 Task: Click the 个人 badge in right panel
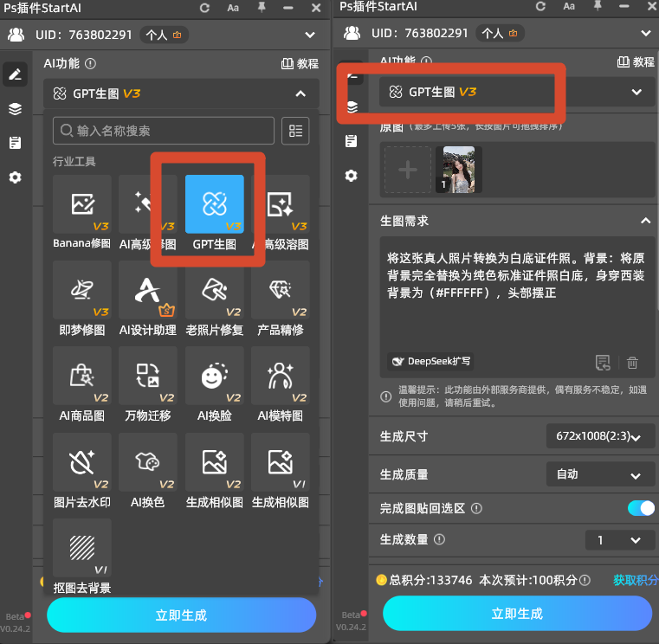click(x=501, y=33)
